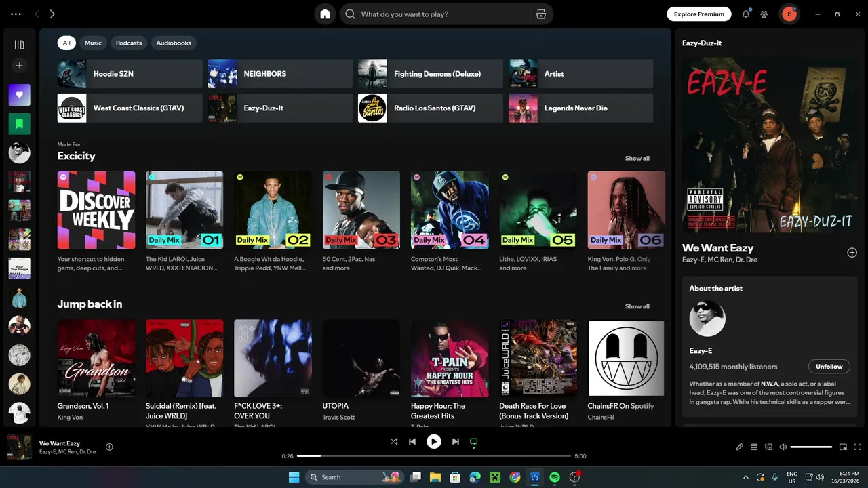The height and width of the screenshot is (488, 868).
Task: Open West Coast Classics (GTAV) shortcut
Action: point(130,108)
